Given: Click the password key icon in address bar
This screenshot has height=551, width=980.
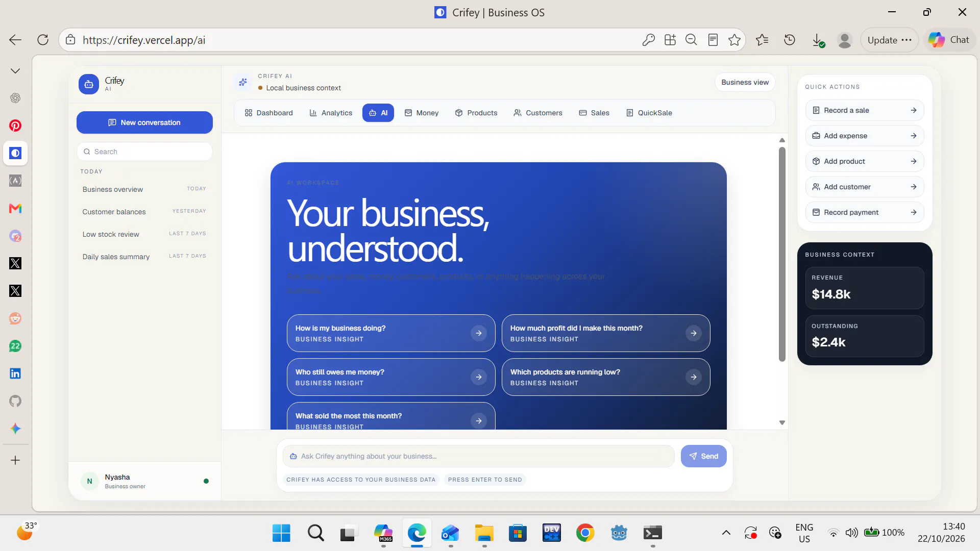Looking at the screenshot, I should pyautogui.click(x=649, y=40).
